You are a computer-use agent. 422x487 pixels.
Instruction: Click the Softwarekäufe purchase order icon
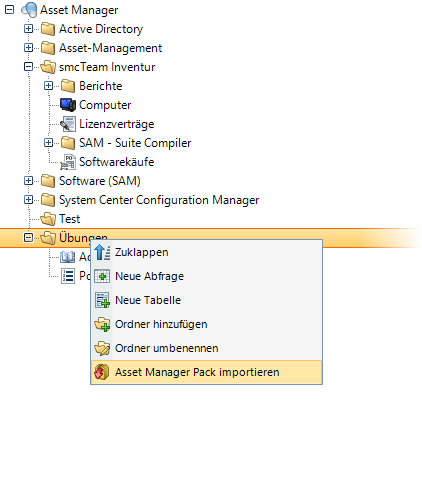(68, 162)
